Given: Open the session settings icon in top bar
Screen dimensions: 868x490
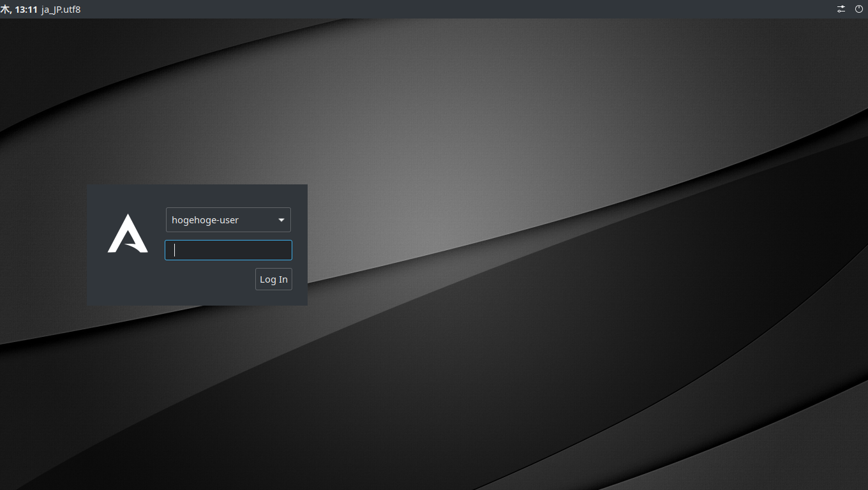Looking at the screenshot, I should tap(841, 9).
